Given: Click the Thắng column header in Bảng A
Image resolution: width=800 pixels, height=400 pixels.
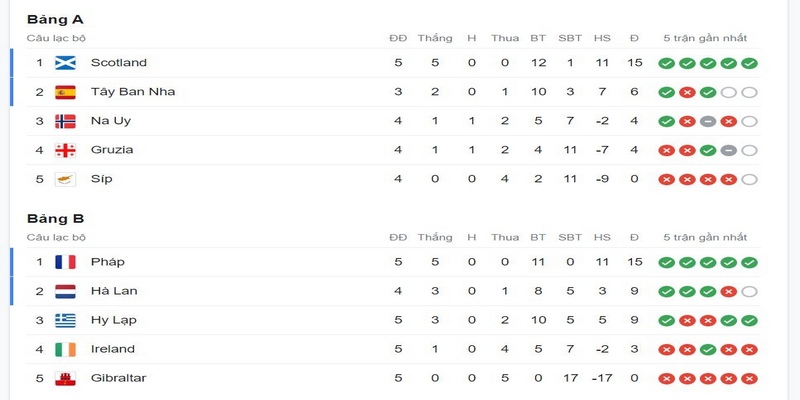Looking at the screenshot, I should (x=435, y=38).
